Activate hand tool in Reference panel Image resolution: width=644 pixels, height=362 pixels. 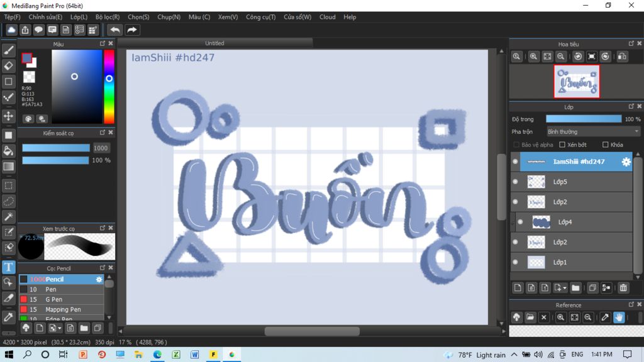click(619, 317)
